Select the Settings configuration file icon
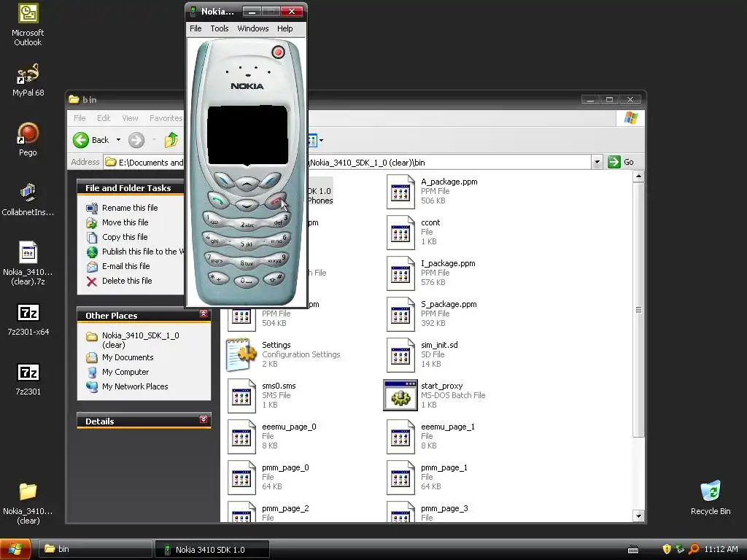Image resolution: width=747 pixels, height=560 pixels. pos(241,354)
